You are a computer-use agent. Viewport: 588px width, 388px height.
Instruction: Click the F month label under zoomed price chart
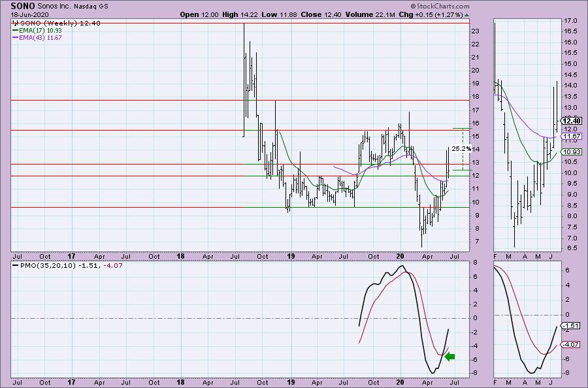click(x=495, y=257)
